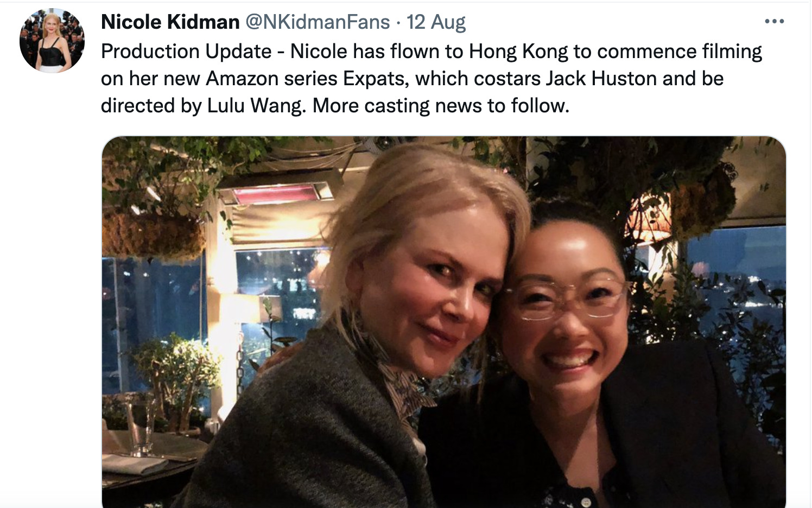Click the 'Production Update' text in tweet
Screen dimensions: 812x508
[186, 52]
